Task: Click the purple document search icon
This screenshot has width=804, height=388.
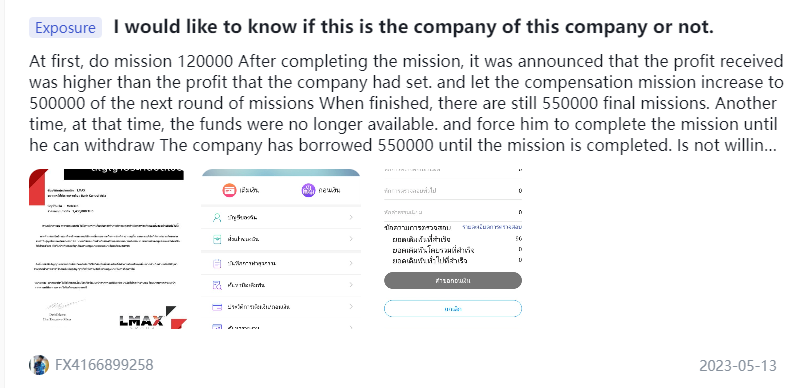Action: [x=217, y=285]
